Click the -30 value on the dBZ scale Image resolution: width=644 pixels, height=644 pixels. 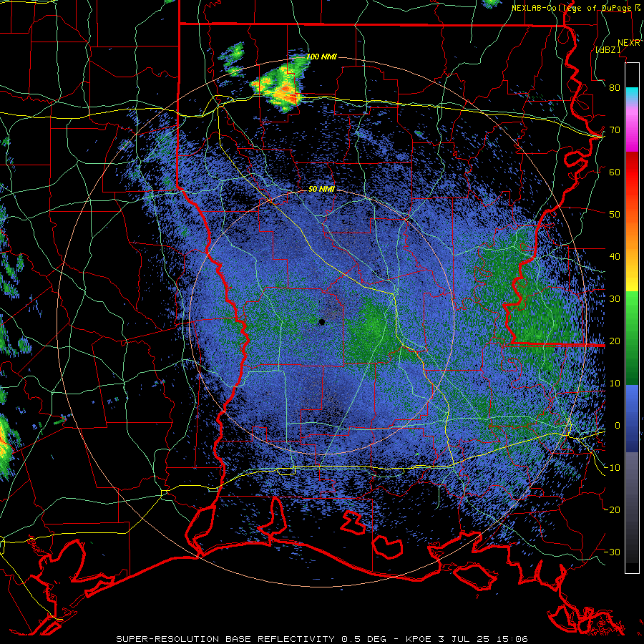tap(612, 552)
